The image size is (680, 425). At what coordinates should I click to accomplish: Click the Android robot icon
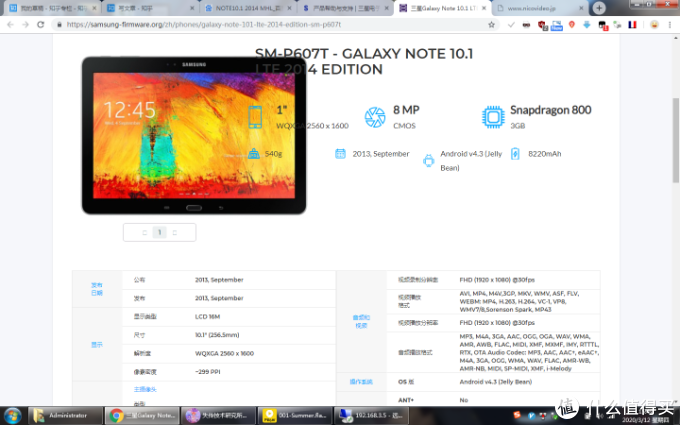coord(429,160)
